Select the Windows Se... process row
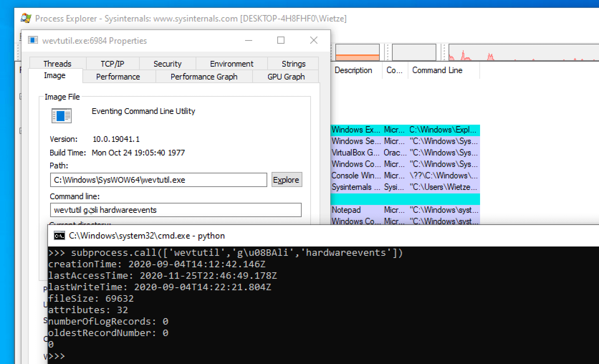Viewport: 599px width, 364px height. coord(405,141)
